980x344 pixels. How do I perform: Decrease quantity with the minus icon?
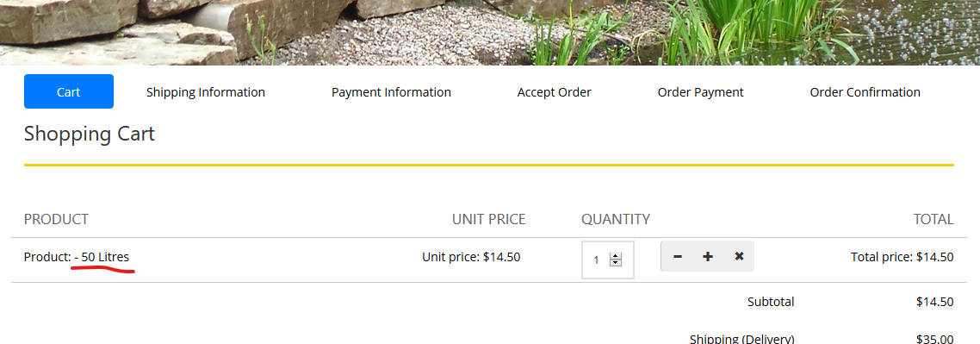tap(678, 256)
